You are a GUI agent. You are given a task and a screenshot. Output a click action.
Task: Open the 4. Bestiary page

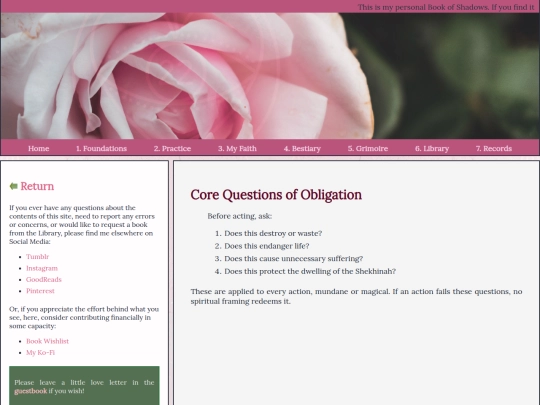point(302,148)
